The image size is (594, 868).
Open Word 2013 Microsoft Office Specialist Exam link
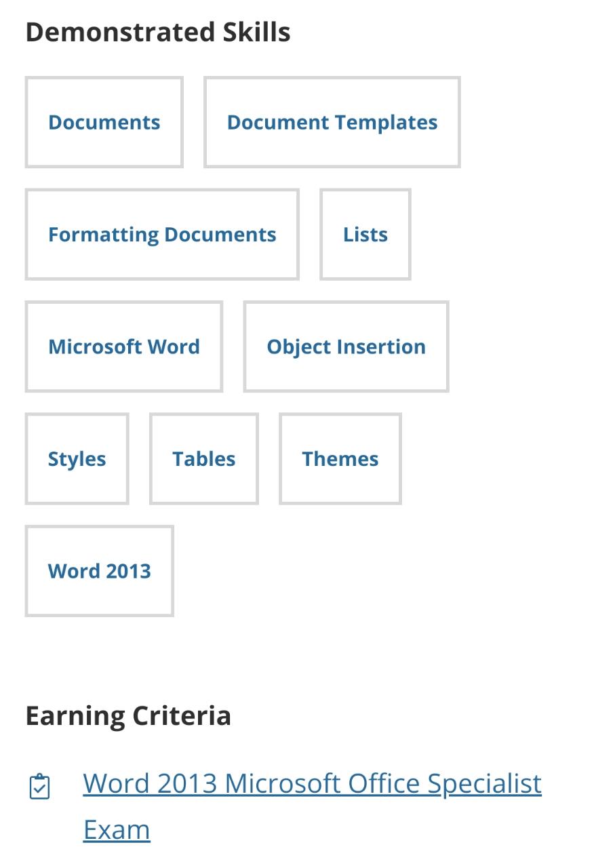tap(312, 784)
